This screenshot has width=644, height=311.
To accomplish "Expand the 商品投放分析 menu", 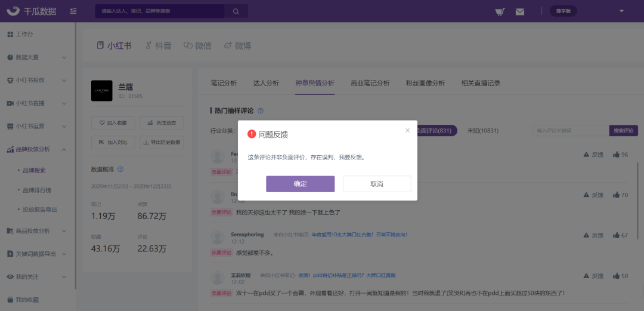I will (38, 231).
